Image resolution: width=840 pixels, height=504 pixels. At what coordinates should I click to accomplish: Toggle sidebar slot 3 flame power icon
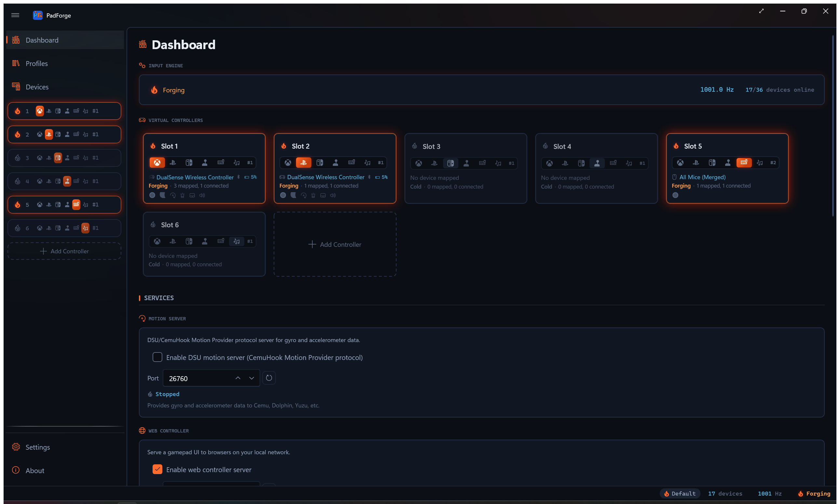click(x=18, y=158)
